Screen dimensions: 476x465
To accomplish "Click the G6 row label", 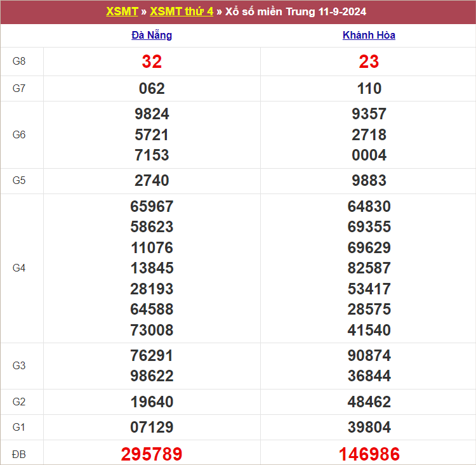I will pyautogui.click(x=19, y=134).
